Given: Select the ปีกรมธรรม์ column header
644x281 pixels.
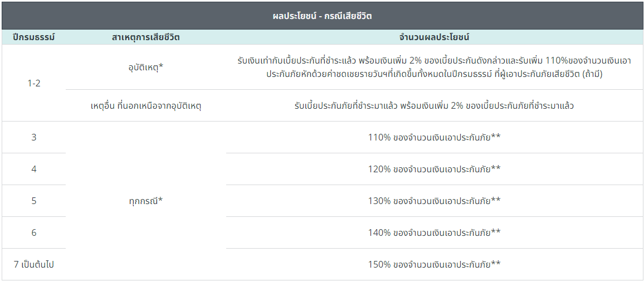Looking at the screenshot, I should tap(33, 37).
